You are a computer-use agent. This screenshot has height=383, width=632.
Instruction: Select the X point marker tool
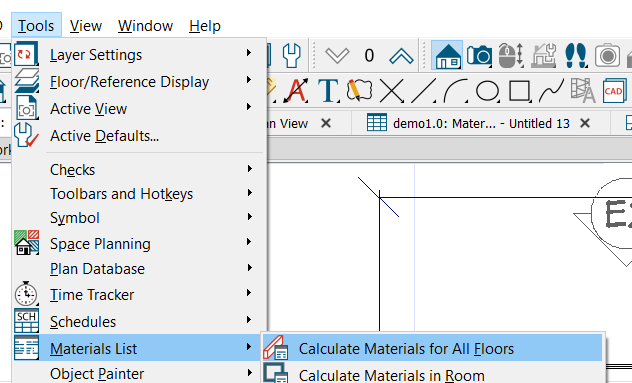point(392,91)
